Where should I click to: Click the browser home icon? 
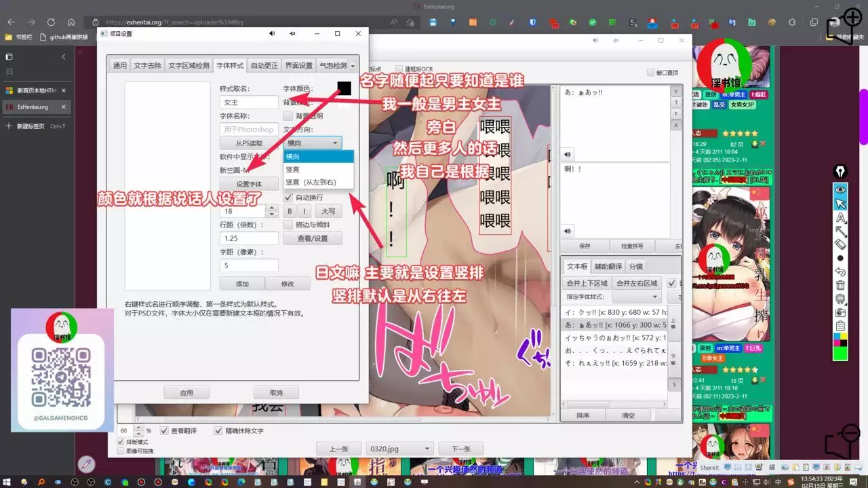click(x=71, y=22)
